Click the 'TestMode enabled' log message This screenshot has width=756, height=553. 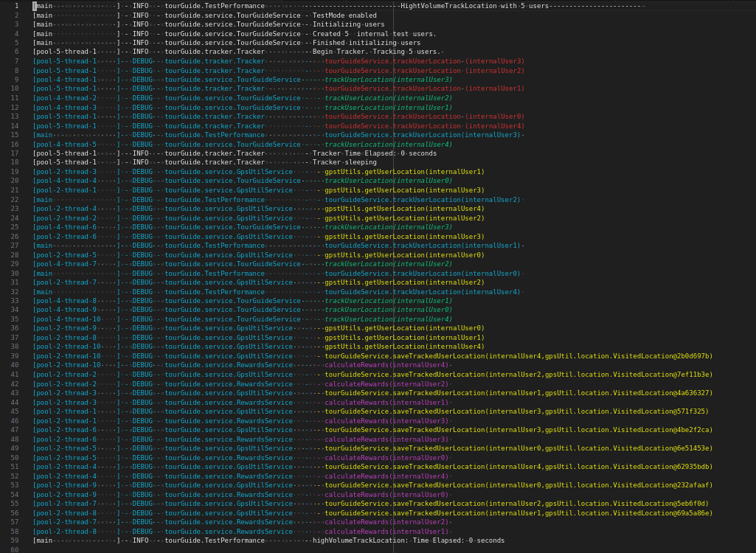(344, 15)
